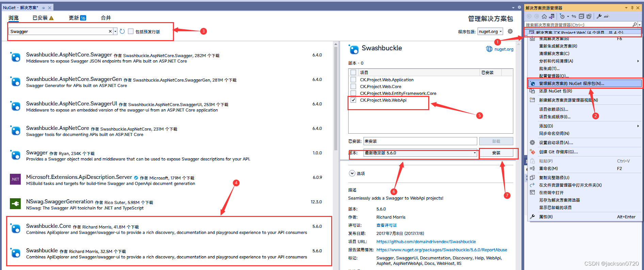Expand the options section chevron
Image resolution: width=644 pixels, height=270 pixels.
pyautogui.click(x=352, y=173)
